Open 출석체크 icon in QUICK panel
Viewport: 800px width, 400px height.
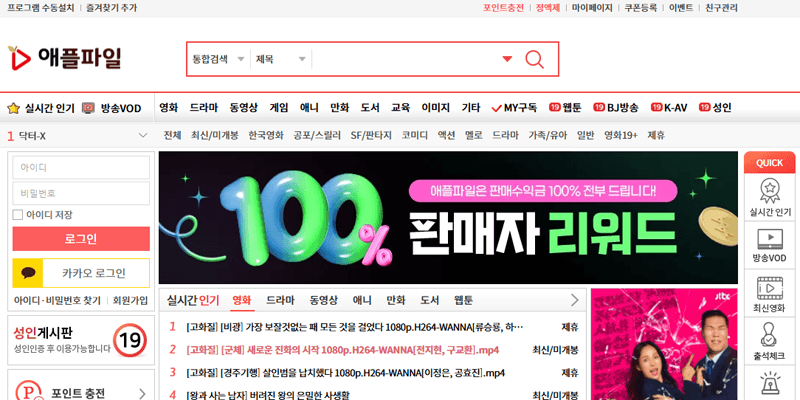768,335
